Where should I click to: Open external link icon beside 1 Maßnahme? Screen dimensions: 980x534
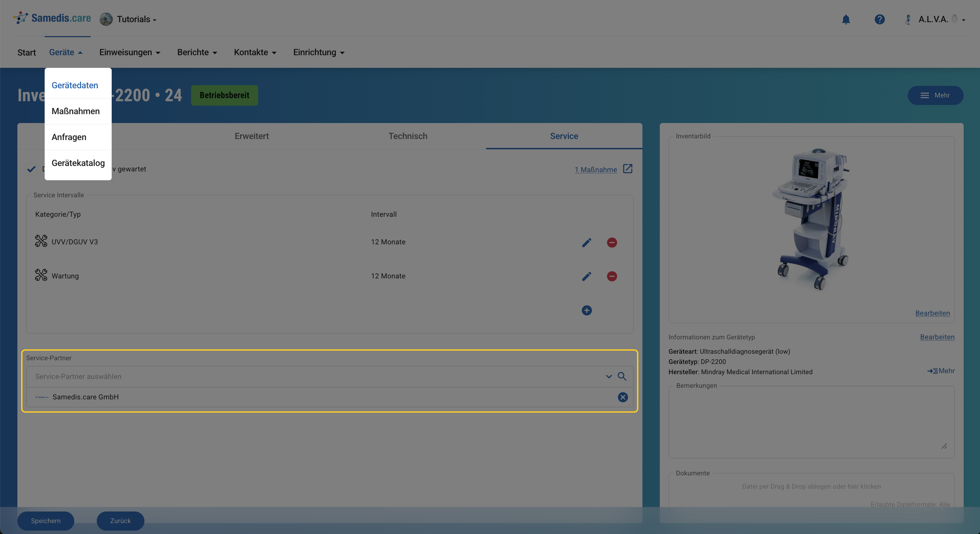(x=627, y=169)
